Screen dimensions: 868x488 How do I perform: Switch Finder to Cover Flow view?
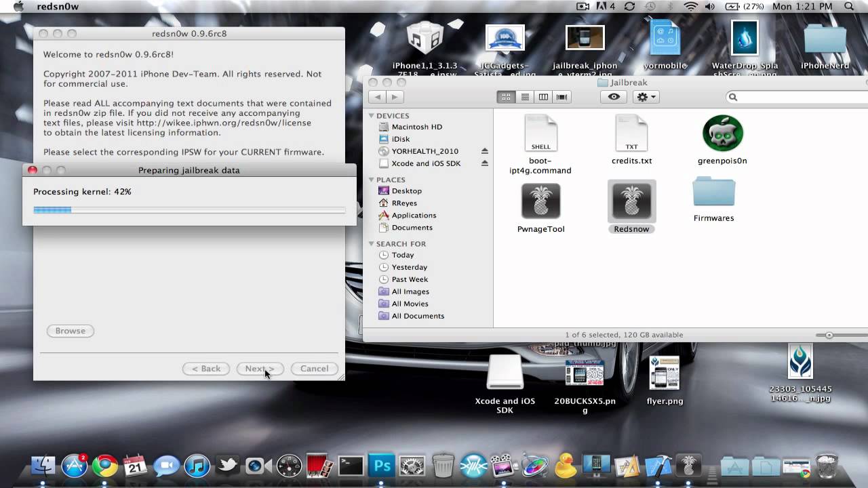pos(561,97)
